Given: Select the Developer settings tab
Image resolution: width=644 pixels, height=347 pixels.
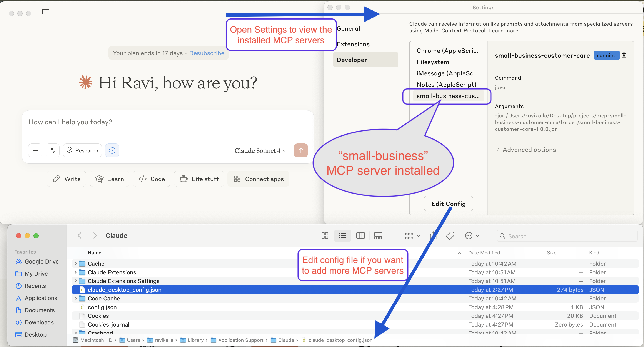Looking at the screenshot, I should point(365,60).
